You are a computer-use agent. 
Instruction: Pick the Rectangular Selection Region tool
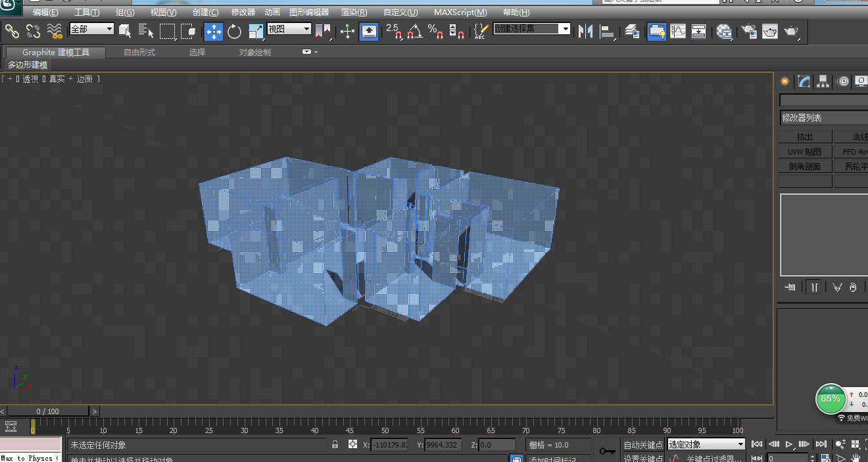tap(168, 30)
